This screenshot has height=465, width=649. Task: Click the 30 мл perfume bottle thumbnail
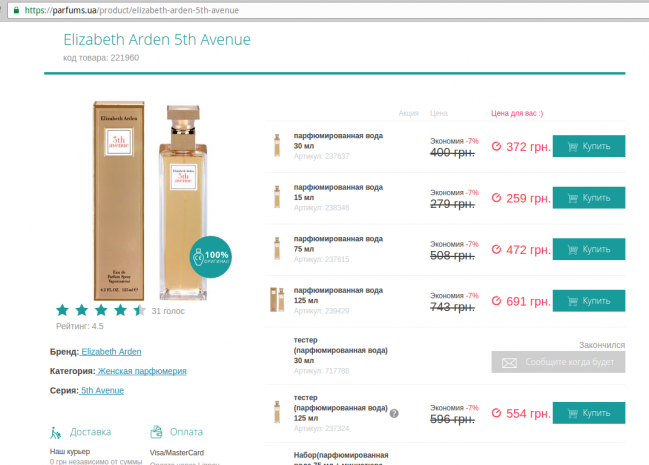277,146
